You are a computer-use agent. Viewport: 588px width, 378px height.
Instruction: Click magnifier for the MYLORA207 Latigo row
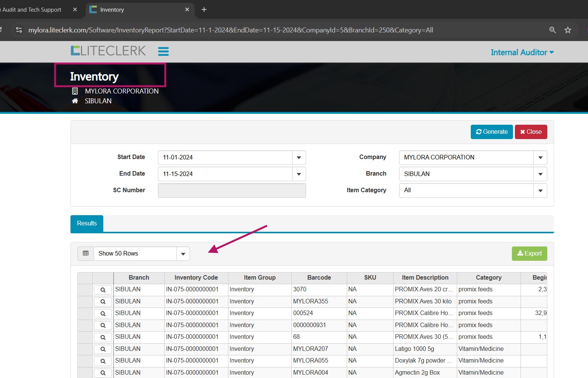pyautogui.click(x=103, y=349)
